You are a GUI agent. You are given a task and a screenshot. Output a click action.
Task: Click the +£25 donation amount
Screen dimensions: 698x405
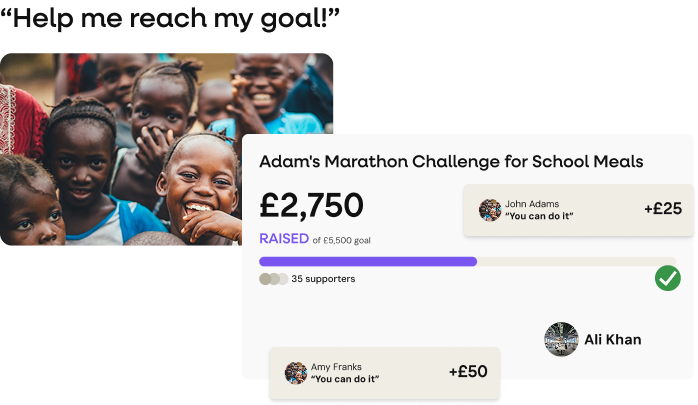(x=662, y=209)
